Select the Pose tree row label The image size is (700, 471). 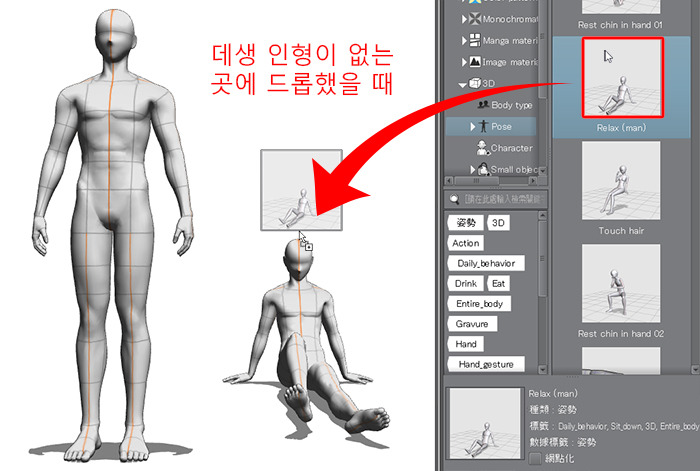[x=501, y=127]
